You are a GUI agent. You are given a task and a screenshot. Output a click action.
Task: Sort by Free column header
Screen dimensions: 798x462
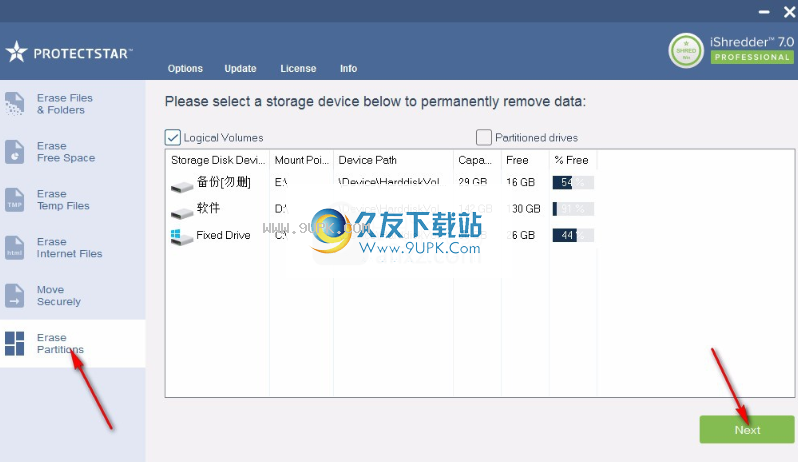pos(525,160)
